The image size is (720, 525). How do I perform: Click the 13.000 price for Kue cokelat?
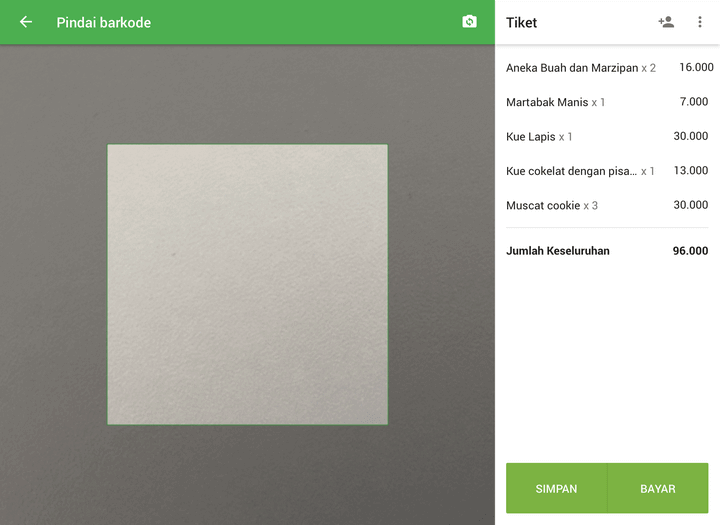[x=691, y=171]
